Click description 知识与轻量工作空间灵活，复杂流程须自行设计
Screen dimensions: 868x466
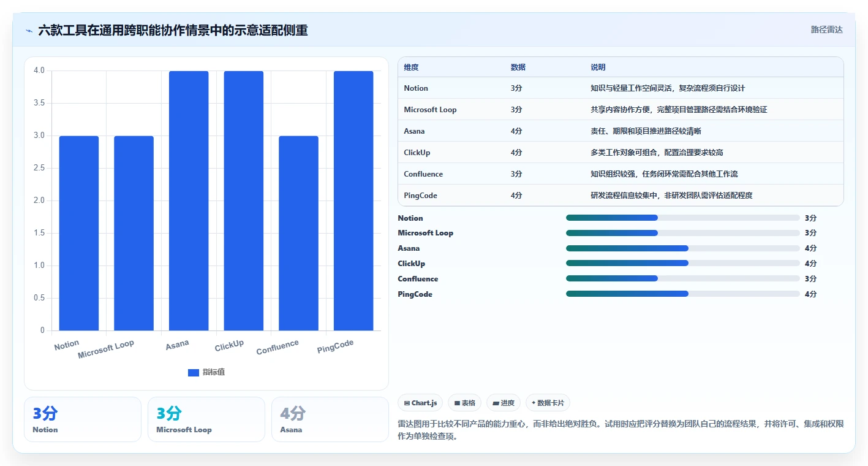pos(668,88)
